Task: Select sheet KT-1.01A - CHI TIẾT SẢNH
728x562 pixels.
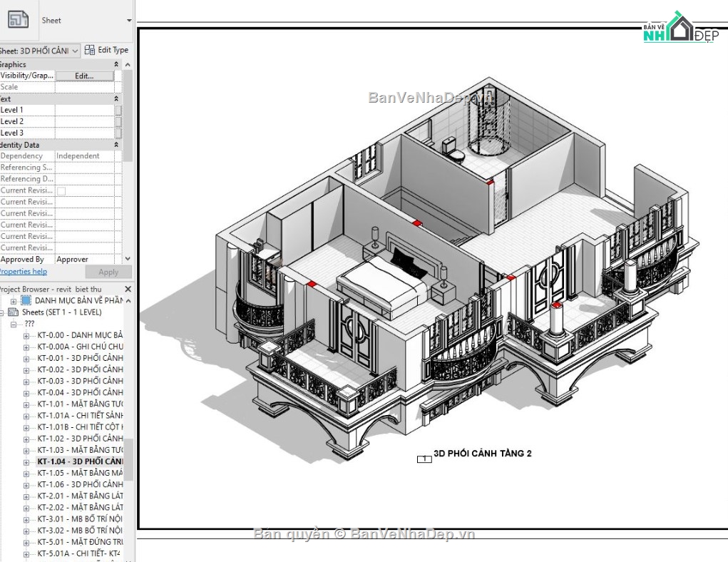Action: pyautogui.click(x=81, y=416)
